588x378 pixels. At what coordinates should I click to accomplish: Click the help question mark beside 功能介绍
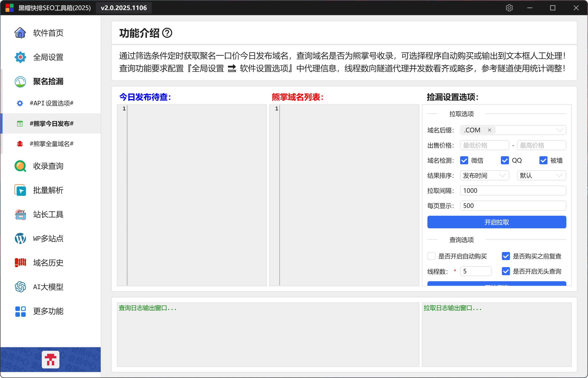point(167,33)
